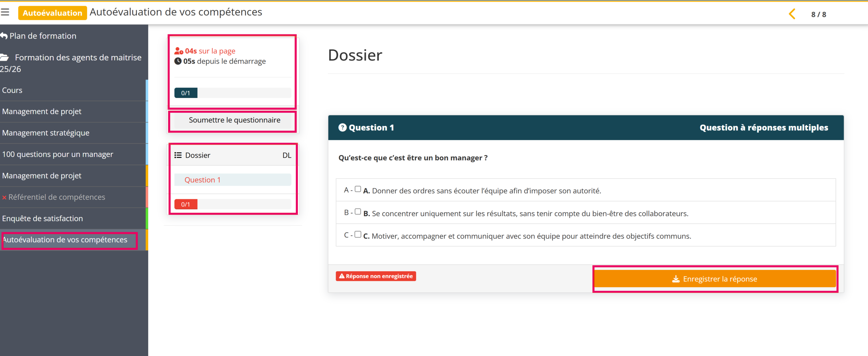This screenshot has width=868, height=356.
Task: Expand the Formation des agents de maitrise folder
Action: click(x=78, y=58)
